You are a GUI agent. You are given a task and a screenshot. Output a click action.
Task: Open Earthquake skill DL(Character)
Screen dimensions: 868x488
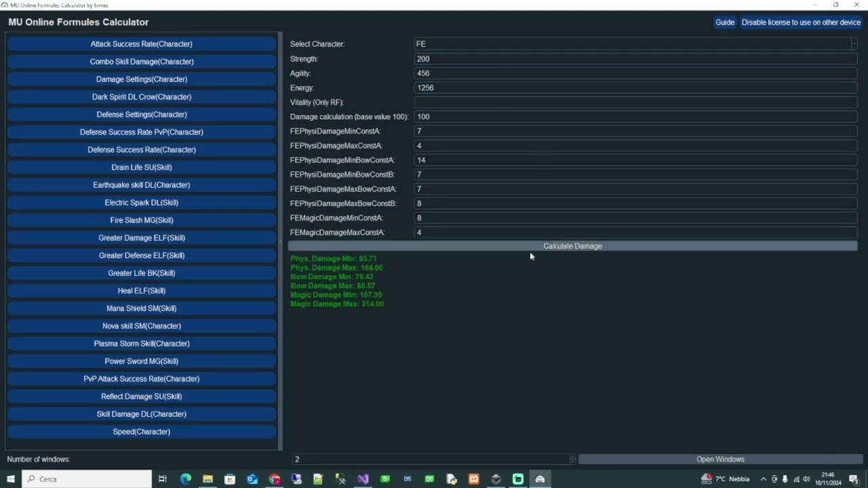[142, 185]
